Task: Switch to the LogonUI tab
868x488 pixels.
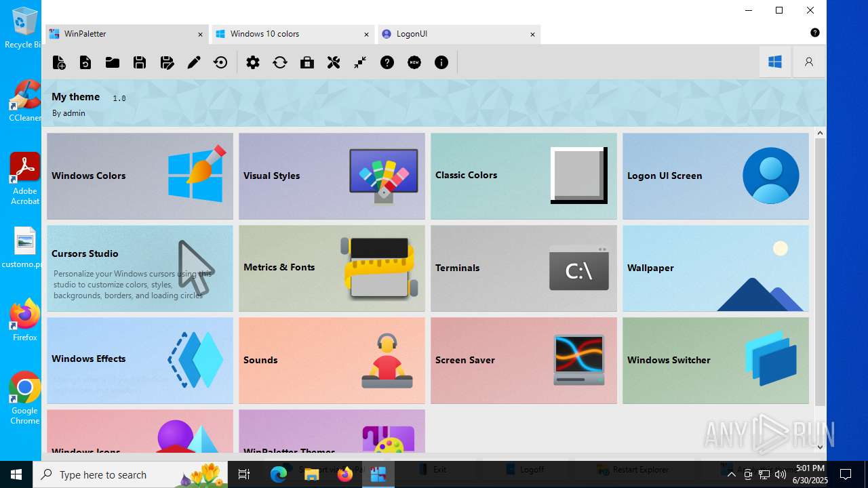Action: 459,34
